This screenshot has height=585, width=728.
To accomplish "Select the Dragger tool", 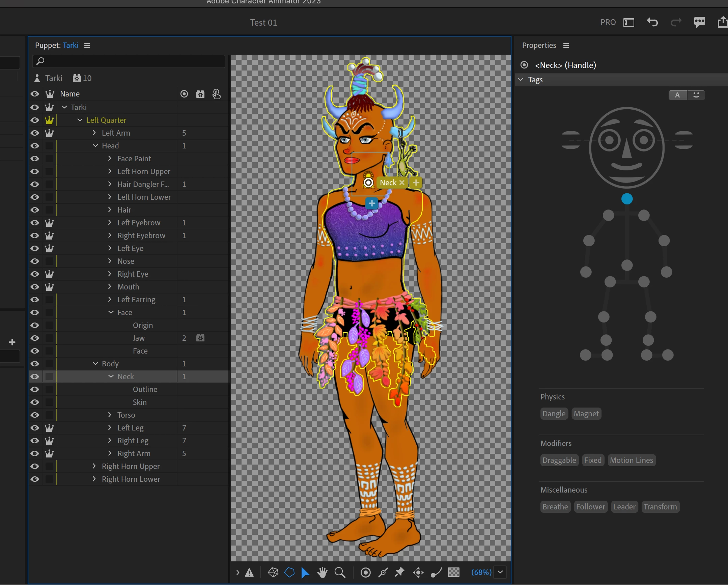I will pyautogui.click(x=418, y=572).
